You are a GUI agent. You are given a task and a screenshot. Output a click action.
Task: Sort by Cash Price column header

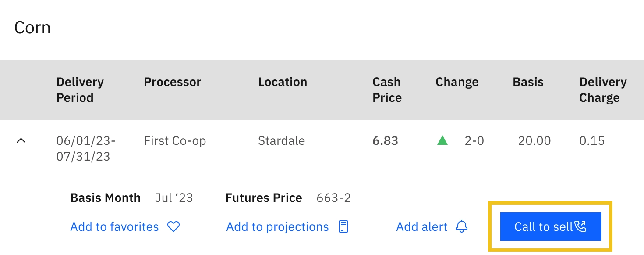click(x=387, y=90)
